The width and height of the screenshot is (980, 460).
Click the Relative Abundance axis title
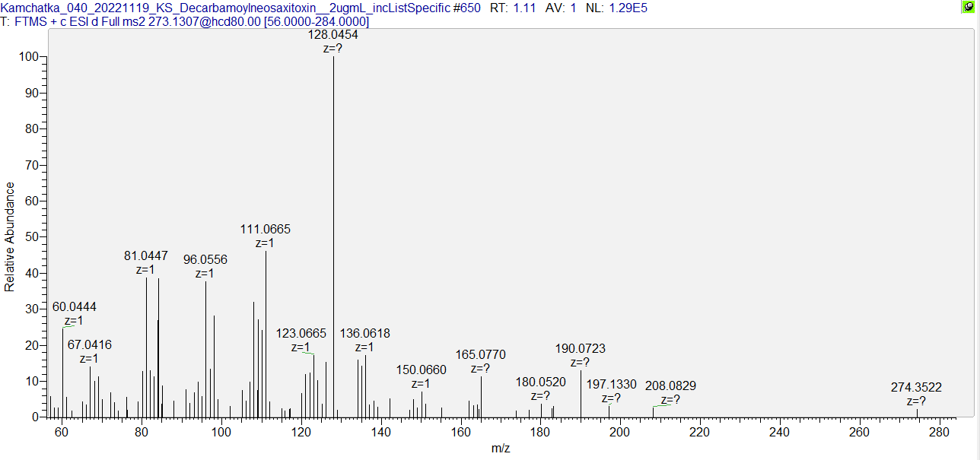10,236
